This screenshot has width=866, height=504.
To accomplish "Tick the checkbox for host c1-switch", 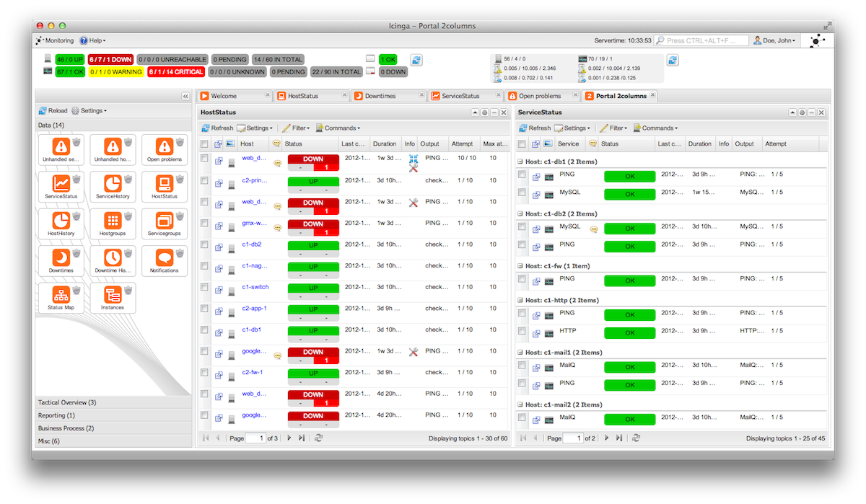I will point(205,287).
